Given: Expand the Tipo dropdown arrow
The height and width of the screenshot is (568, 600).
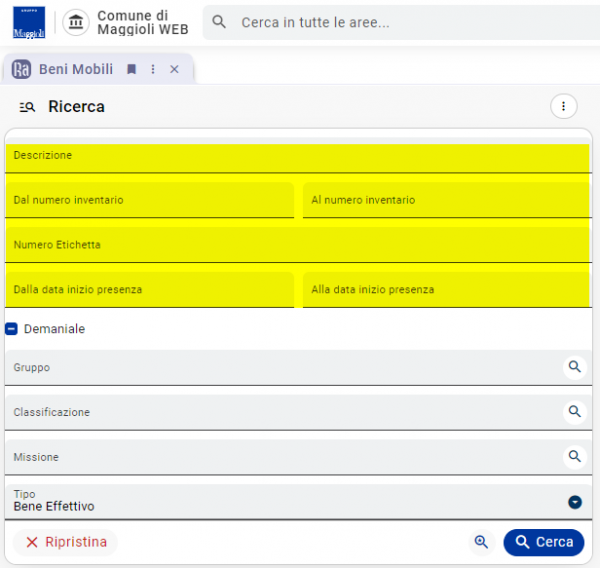Looking at the screenshot, I should click(x=575, y=502).
